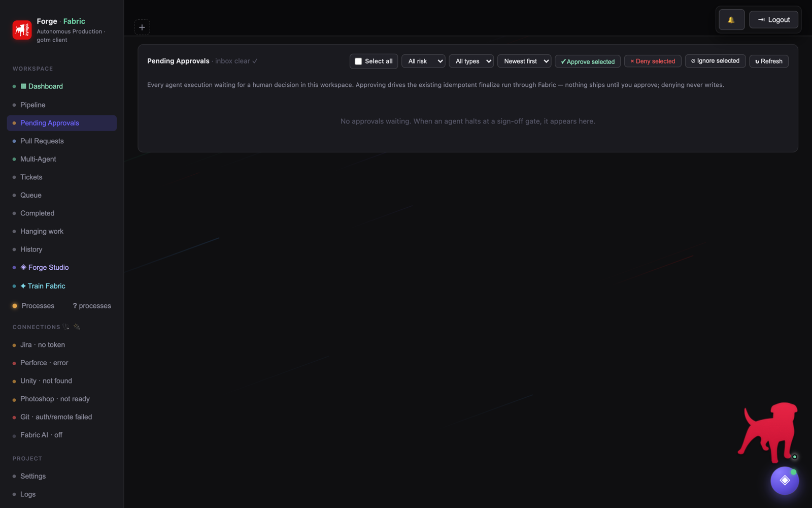
Task: Launch Forge Studio
Action: [62, 267]
